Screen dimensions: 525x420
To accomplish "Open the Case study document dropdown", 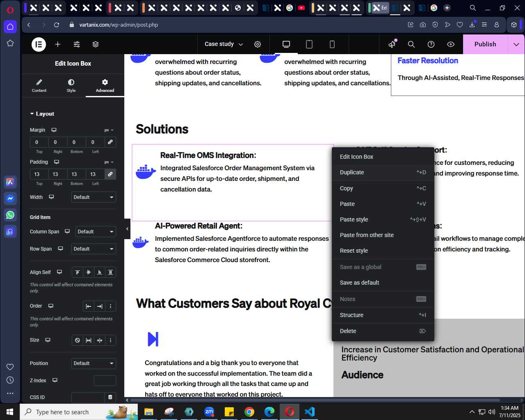I will 224,44.
